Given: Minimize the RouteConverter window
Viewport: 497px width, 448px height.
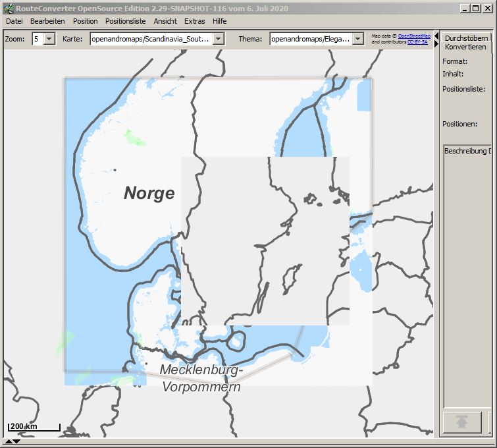Looking at the screenshot, I should [465, 9].
